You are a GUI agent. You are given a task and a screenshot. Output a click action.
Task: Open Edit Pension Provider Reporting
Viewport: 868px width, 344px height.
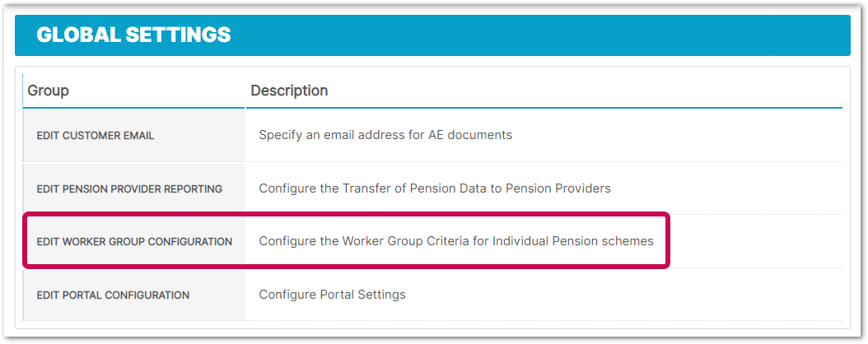(x=129, y=188)
